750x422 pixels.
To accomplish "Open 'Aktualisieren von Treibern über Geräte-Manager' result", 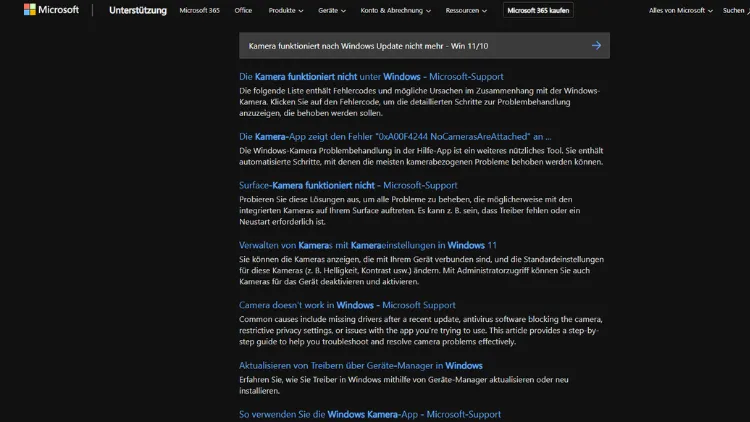I will point(361,366).
